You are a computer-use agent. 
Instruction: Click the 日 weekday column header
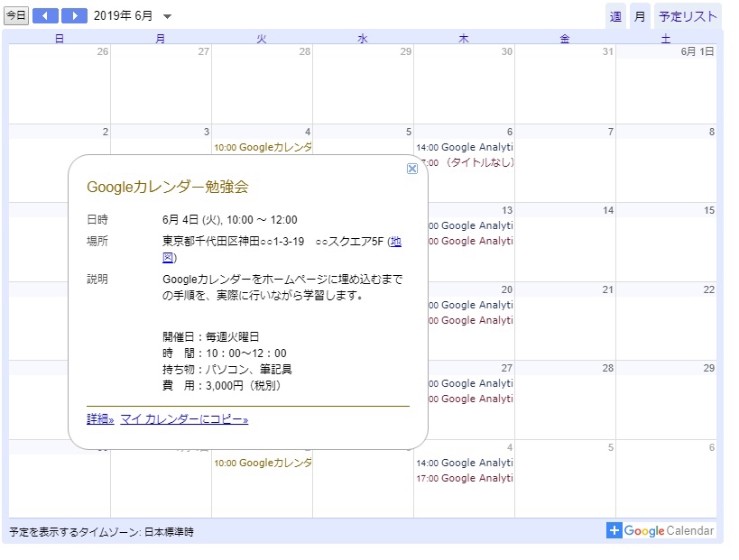59,39
